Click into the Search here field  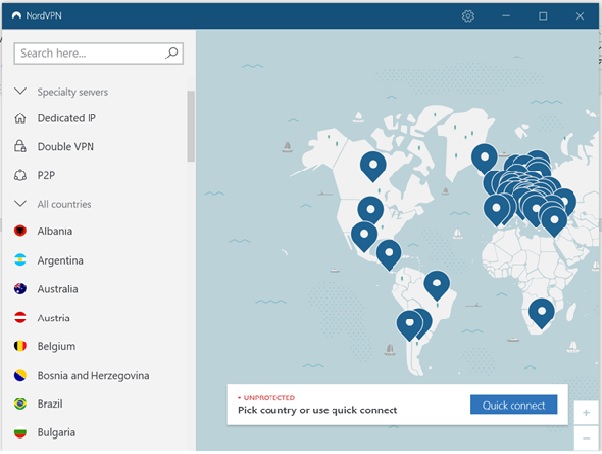(98, 53)
